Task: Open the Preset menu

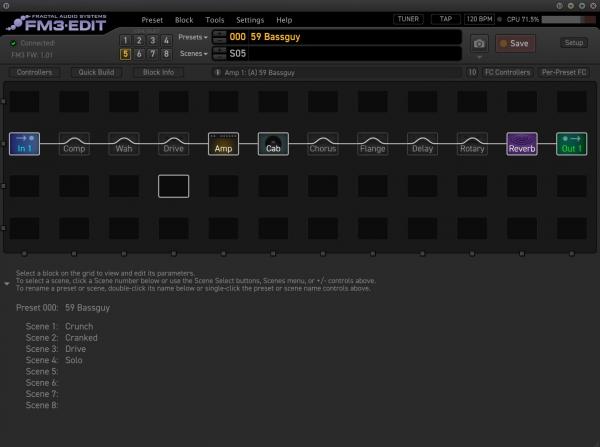Action: tap(152, 20)
